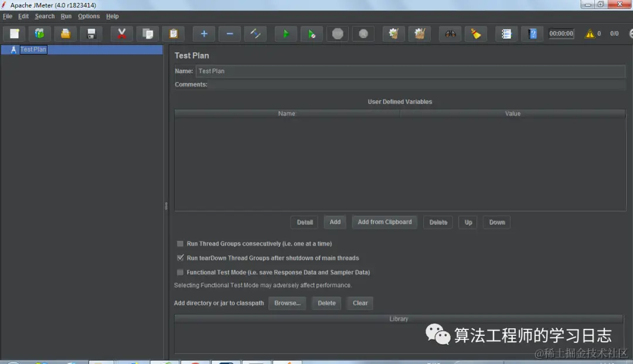Start the test with the green play icon
The width and height of the screenshot is (633, 364).
(285, 34)
